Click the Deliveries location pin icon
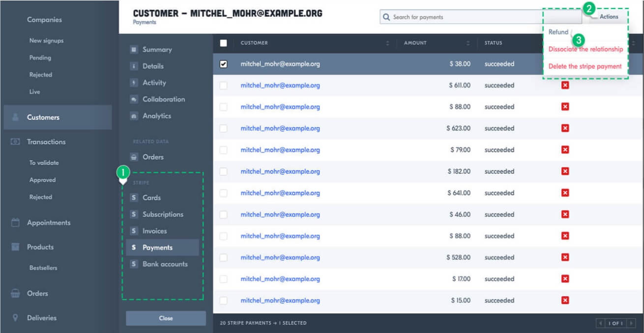 (x=15, y=318)
